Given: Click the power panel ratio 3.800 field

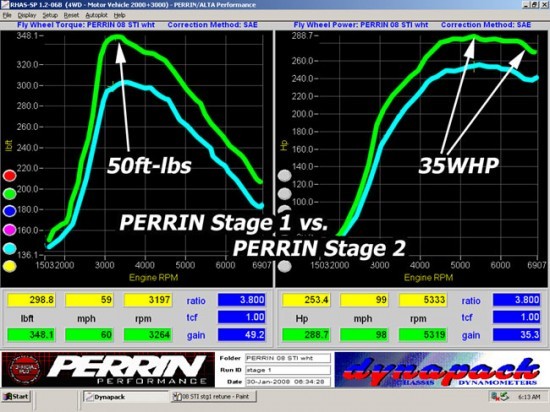Looking at the screenshot, I should tap(517, 300).
